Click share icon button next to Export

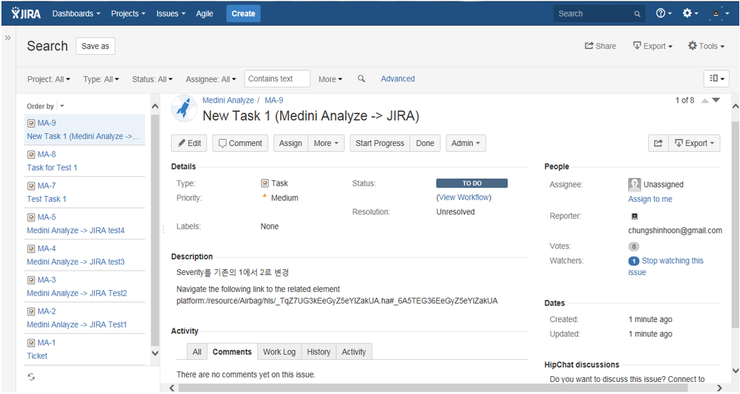pyautogui.click(x=658, y=143)
